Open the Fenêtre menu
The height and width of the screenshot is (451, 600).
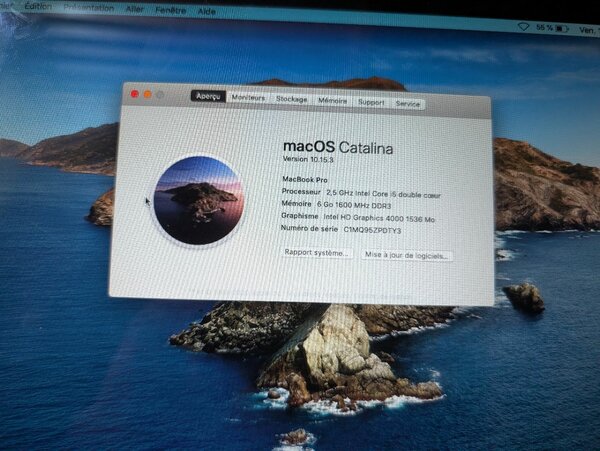(x=171, y=11)
